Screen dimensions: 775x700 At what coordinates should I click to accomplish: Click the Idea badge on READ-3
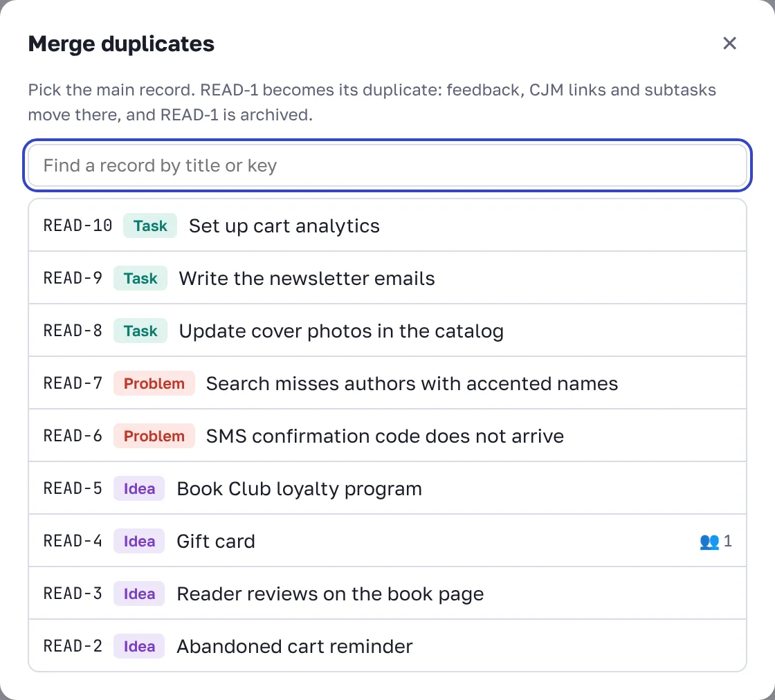pyautogui.click(x=139, y=593)
